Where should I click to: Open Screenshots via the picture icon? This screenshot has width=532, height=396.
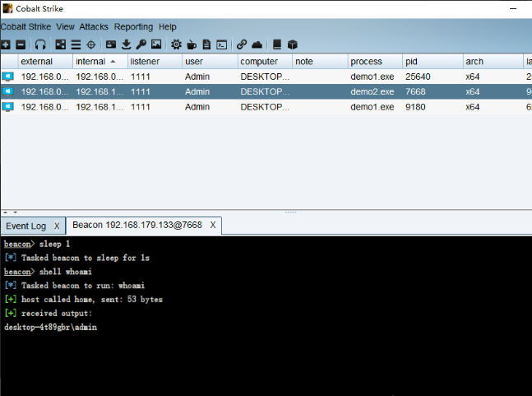pyautogui.click(x=156, y=44)
